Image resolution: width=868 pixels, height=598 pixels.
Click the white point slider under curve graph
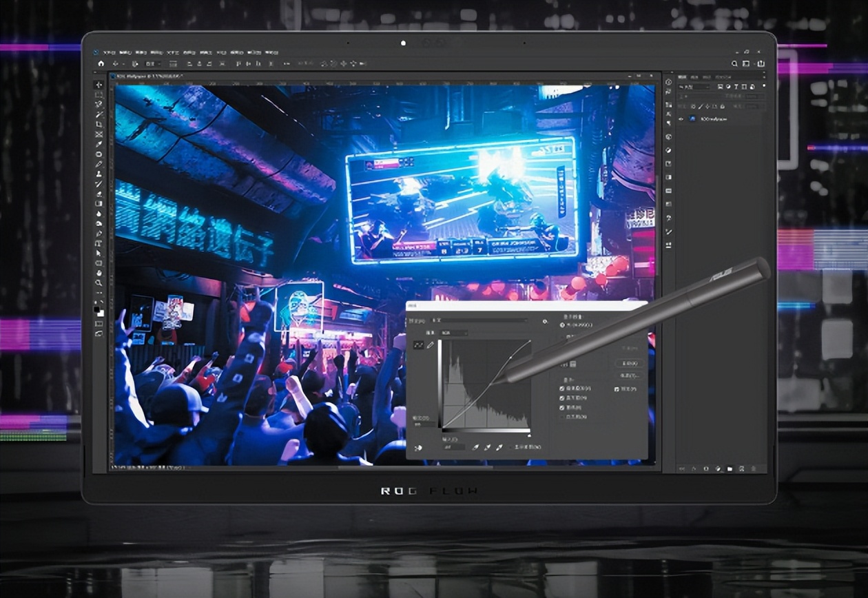point(530,435)
